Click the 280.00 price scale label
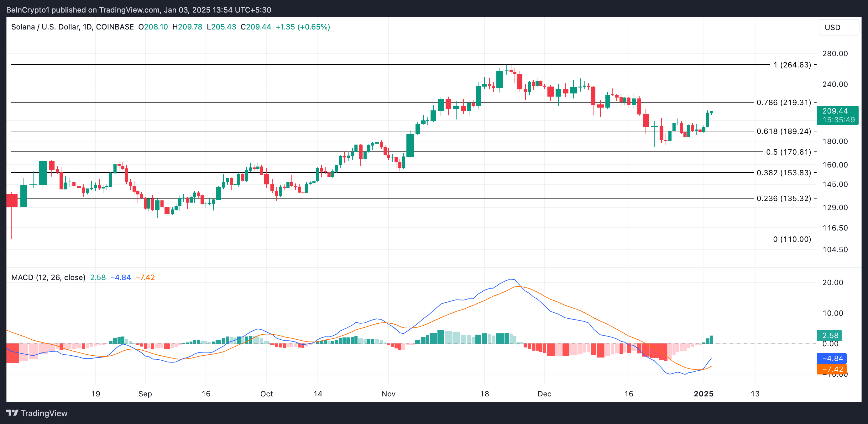 835,53
